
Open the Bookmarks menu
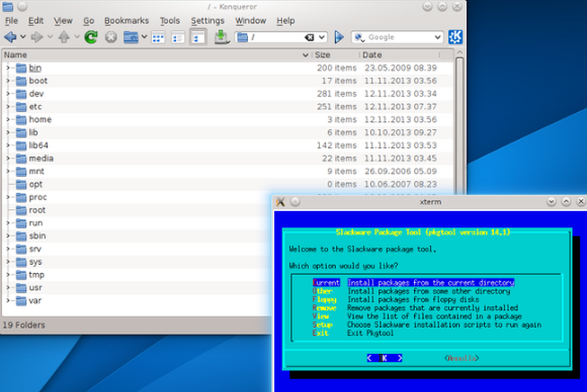pos(127,21)
